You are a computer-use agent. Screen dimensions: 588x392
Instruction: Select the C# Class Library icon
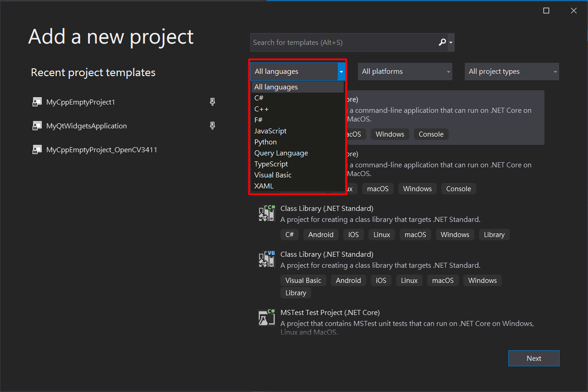tap(267, 213)
